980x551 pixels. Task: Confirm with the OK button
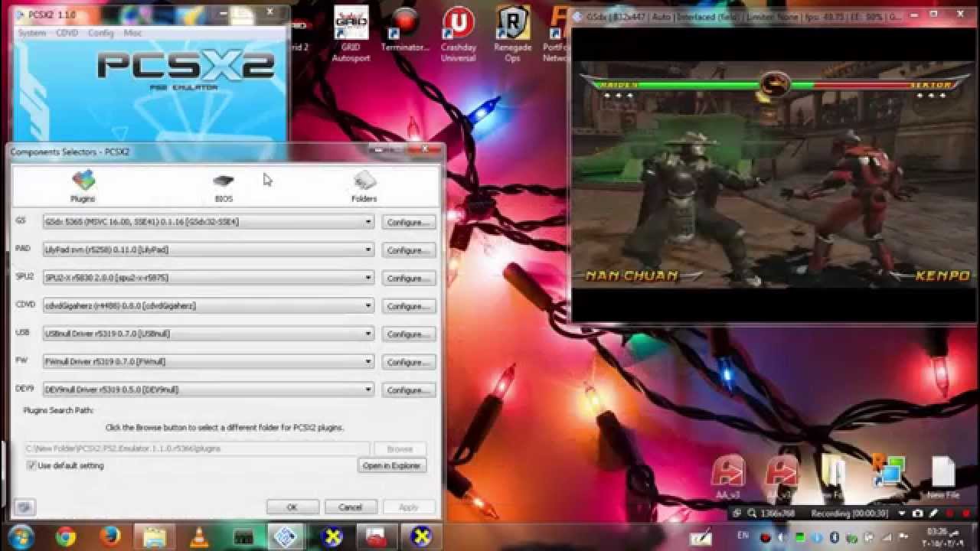tap(292, 507)
